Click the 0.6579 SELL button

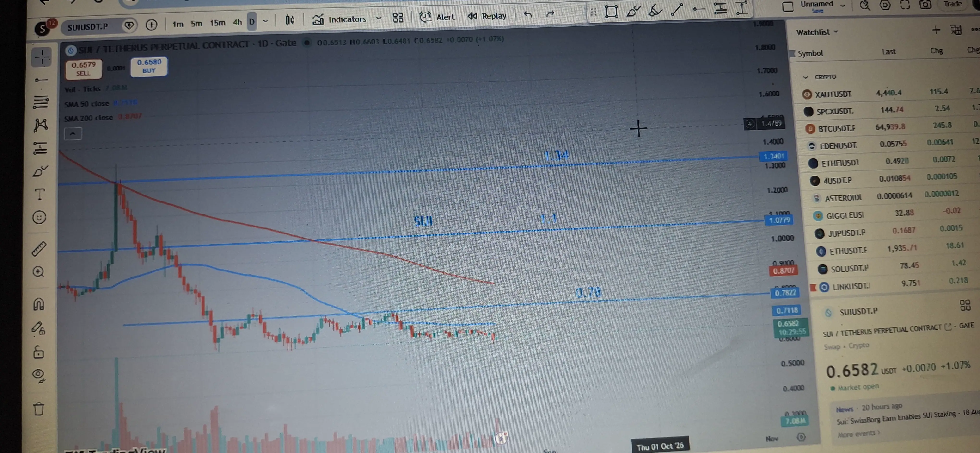coord(84,69)
